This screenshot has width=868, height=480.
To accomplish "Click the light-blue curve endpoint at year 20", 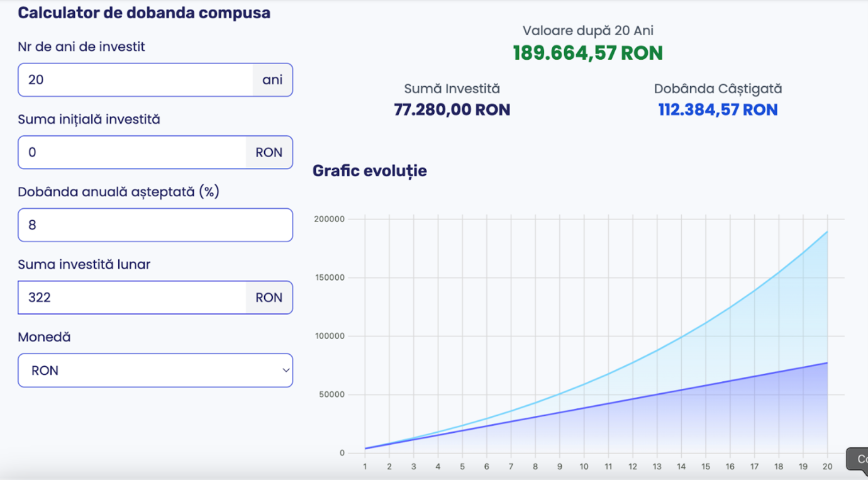I will 827,232.
